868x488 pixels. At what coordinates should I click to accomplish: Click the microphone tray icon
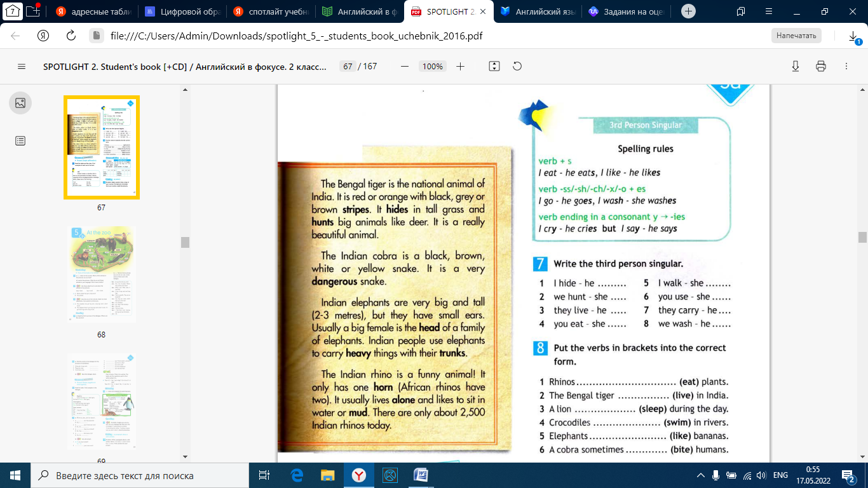(716, 475)
